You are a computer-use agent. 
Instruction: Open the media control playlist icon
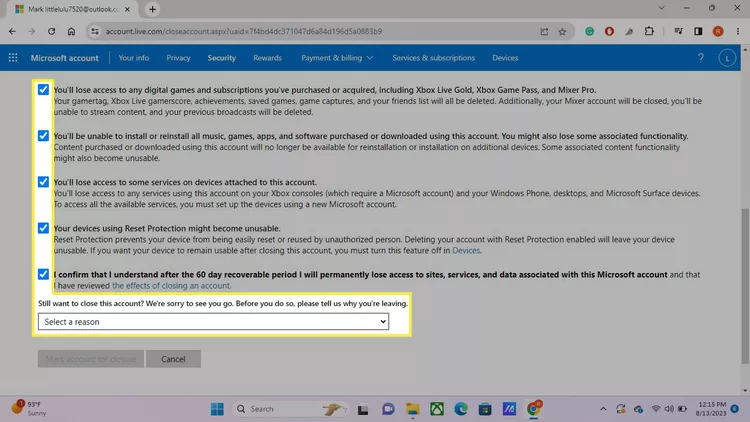pos(678,31)
